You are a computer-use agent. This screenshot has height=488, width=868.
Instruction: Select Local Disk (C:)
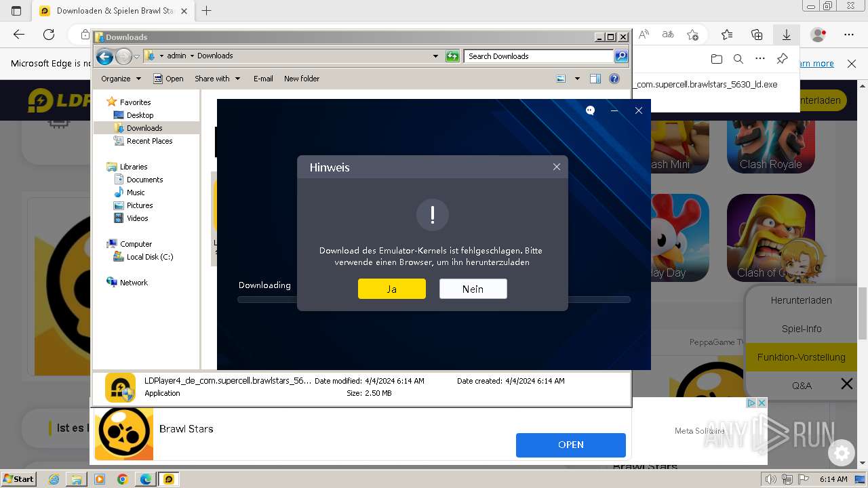point(150,257)
